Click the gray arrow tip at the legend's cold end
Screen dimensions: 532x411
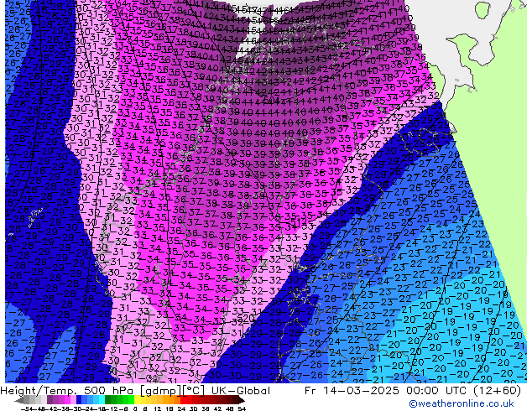tap(19, 400)
